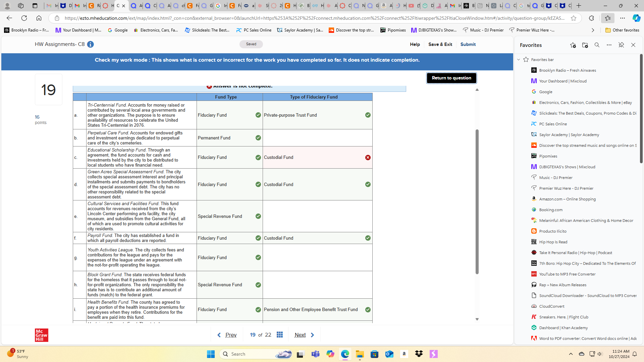Open the question grid navigator icon
This screenshot has width=644, height=362.
(x=280, y=335)
